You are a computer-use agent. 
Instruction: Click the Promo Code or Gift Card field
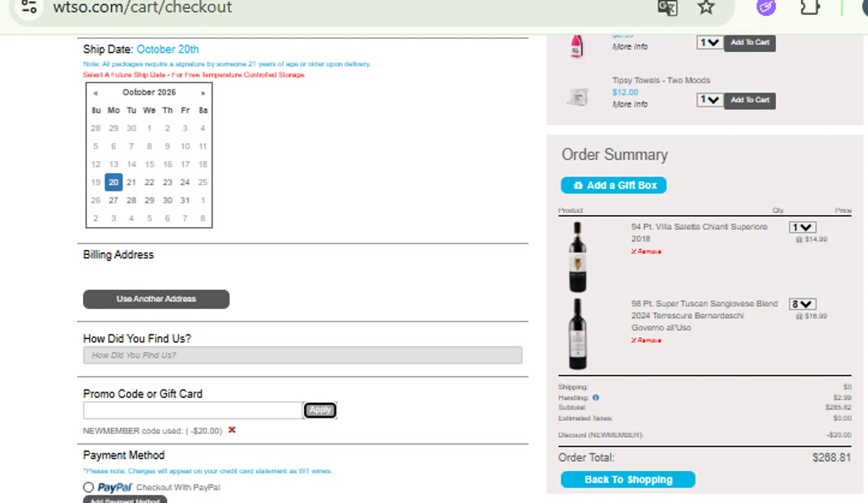pos(193,410)
